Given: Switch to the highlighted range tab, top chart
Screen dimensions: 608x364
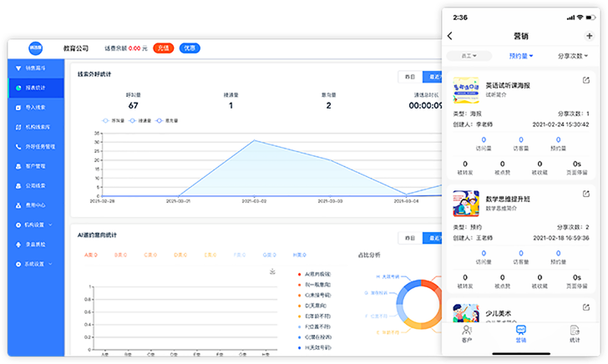Looking at the screenshot, I should (433, 77).
